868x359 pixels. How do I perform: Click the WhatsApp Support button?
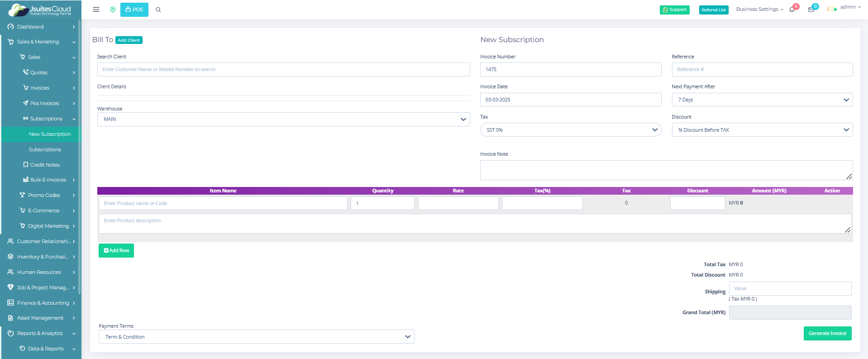(674, 10)
